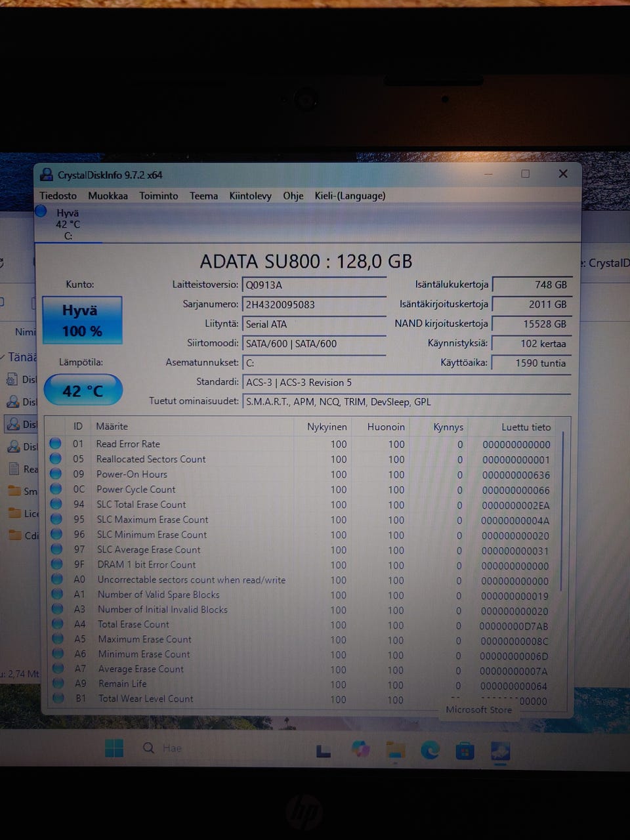Click the Käynnistyksiä value 102 kertaa

[532, 343]
